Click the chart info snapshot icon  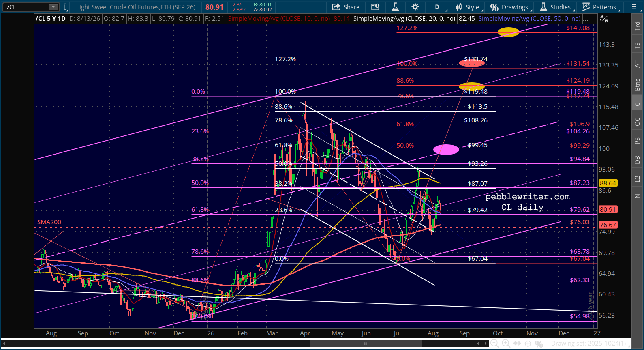(x=375, y=7)
